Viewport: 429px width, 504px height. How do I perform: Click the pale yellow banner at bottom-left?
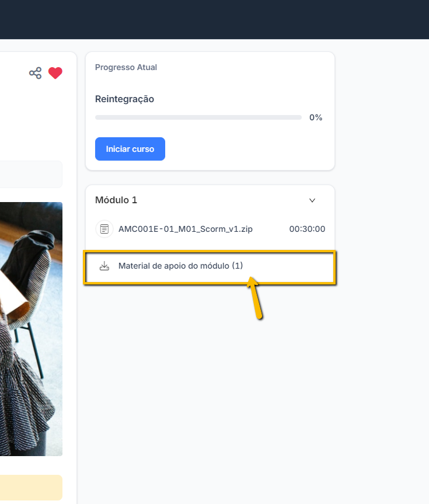click(x=31, y=487)
